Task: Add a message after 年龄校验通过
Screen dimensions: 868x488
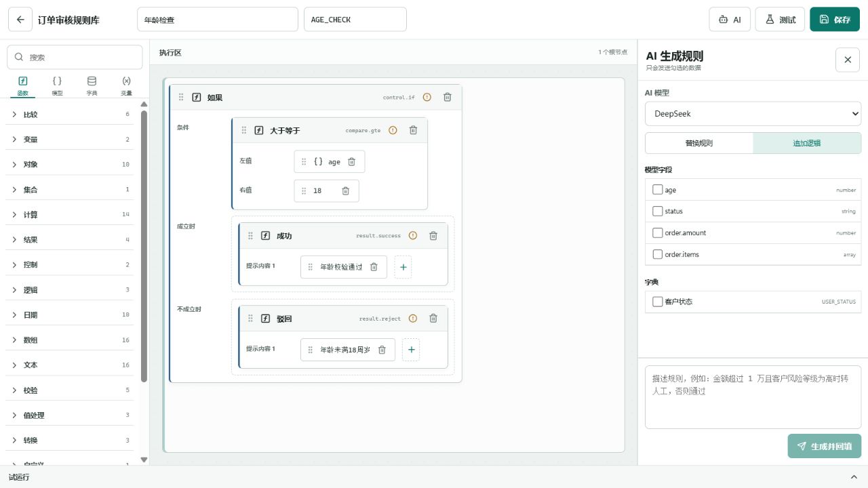Action: pyautogui.click(x=403, y=267)
